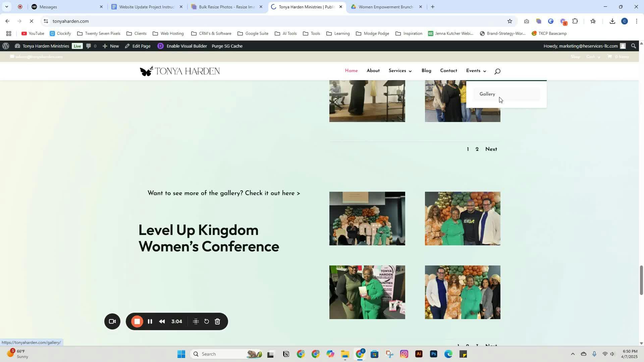The image size is (644, 362).
Task: Open Windows Start menu
Action: pos(181,354)
